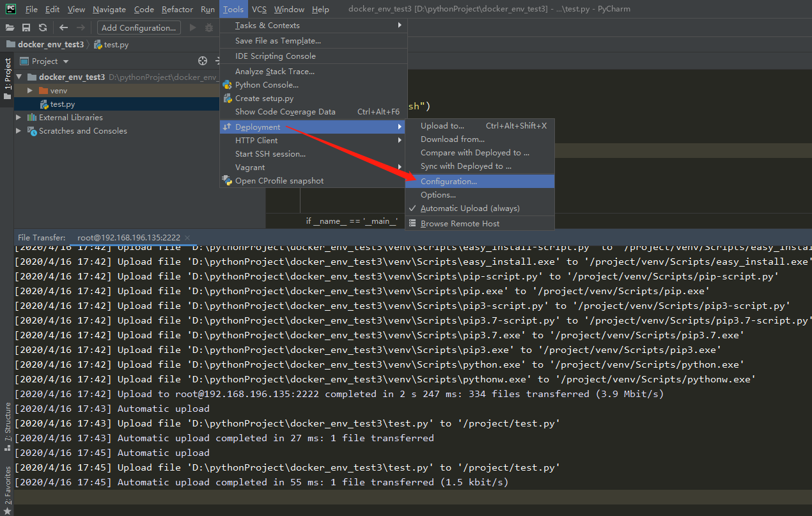This screenshot has height=516, width=812.
Task: Click the Forward navigation arrow icon
Action: point(81,27)
